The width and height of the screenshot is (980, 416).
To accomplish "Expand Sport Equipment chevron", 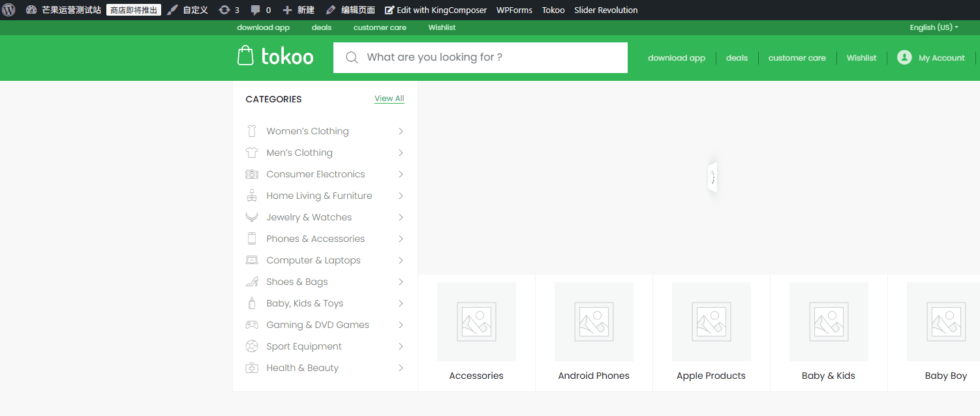I will coord(401,346).
